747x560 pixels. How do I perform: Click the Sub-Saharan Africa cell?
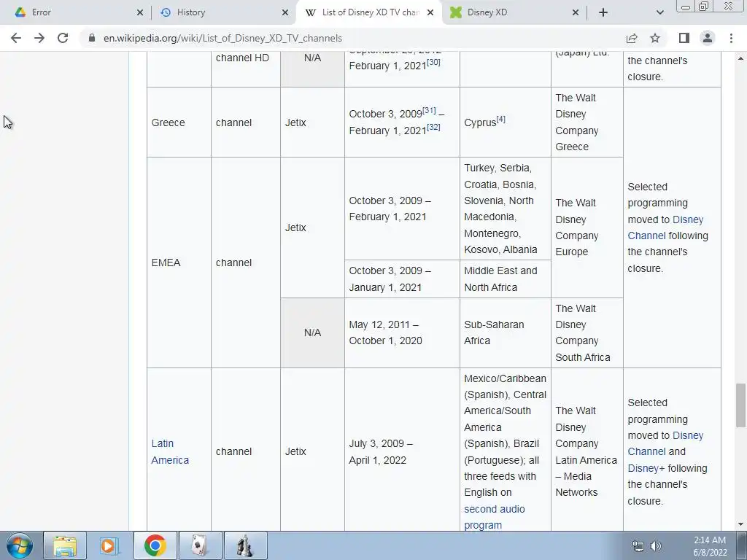[505, 332]
